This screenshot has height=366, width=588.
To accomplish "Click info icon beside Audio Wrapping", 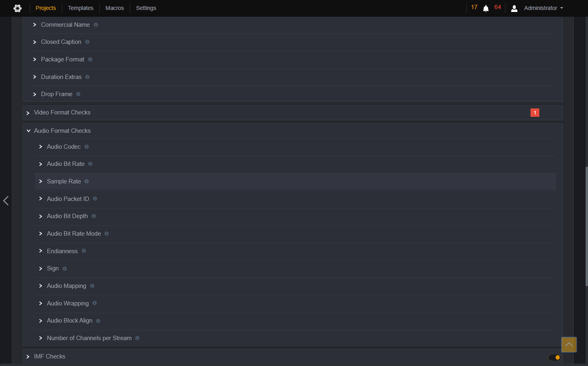I will tap(95, 303).
